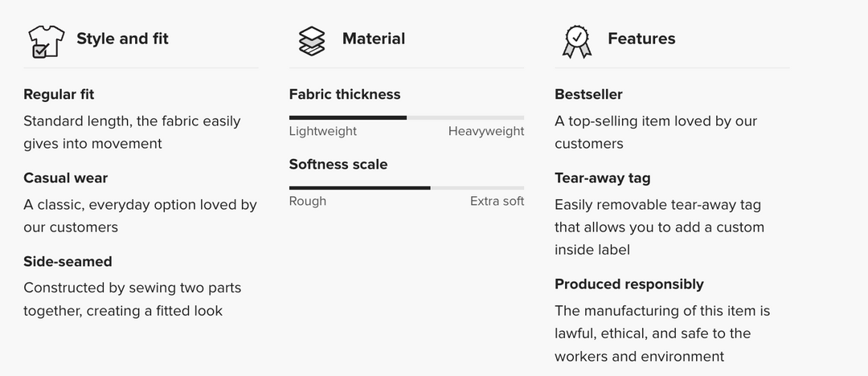The image size is (868, 376).
Task: Click the stacked layers Material icon
Action: 311,40
